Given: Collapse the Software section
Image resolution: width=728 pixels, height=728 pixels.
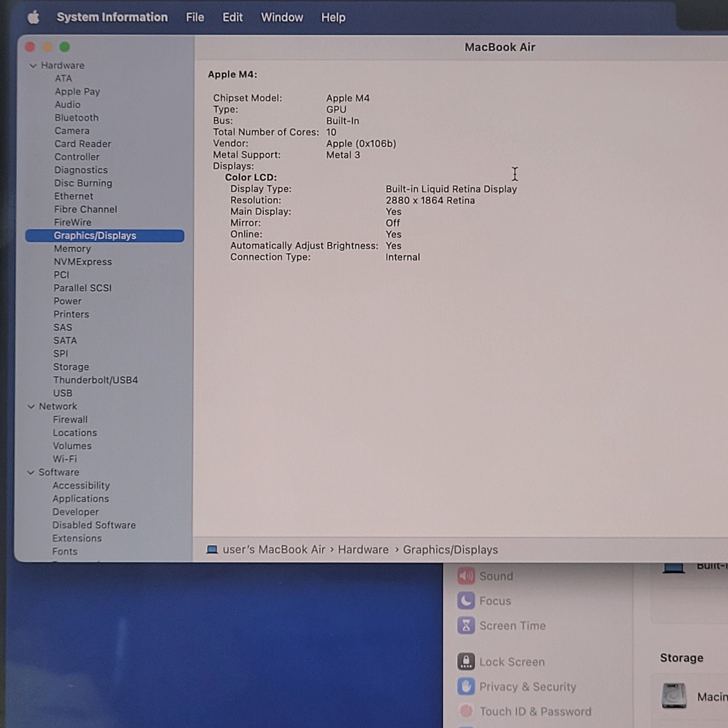Looking at the screenshot, I should point(31,472).
